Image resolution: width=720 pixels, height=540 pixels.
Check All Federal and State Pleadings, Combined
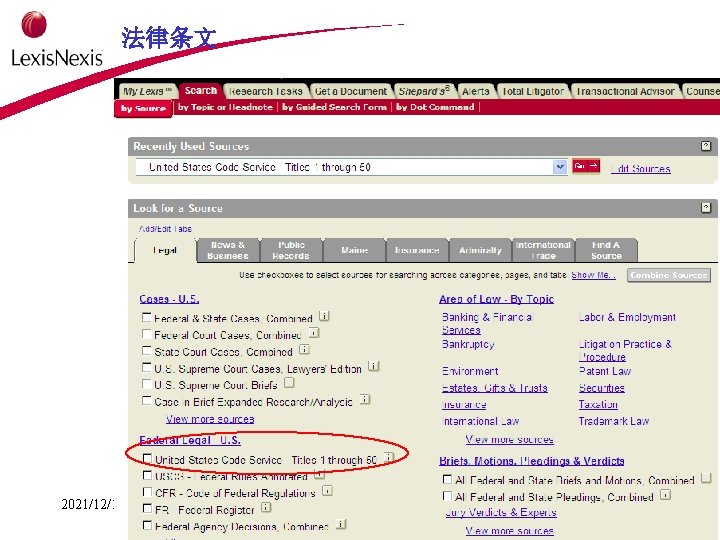pyautogui.click(x=447, y=496)
